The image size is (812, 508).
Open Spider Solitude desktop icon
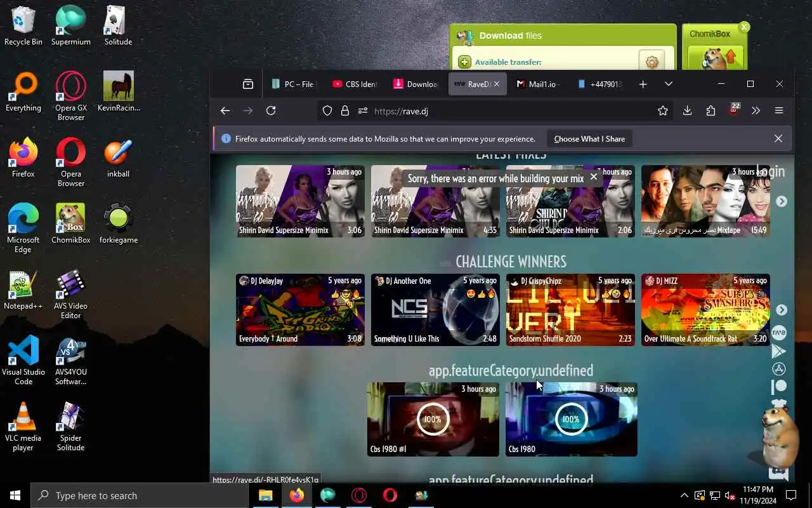coord(71,426)
